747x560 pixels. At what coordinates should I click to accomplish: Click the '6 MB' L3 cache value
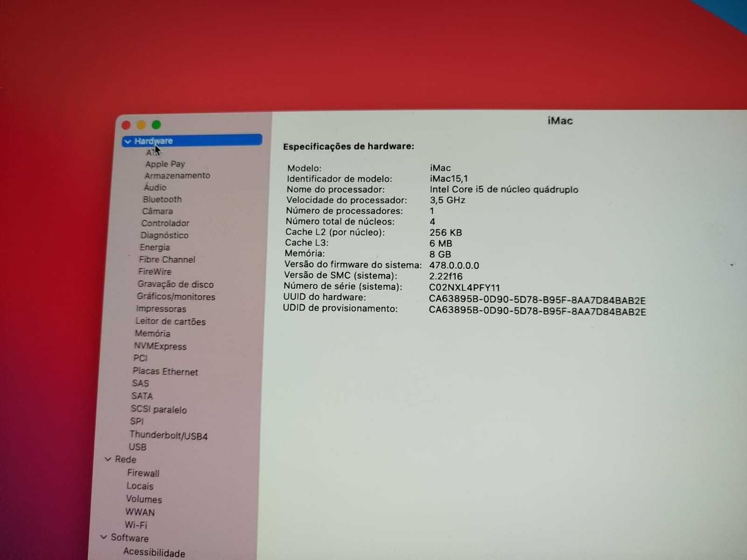[x=440, y=243]
